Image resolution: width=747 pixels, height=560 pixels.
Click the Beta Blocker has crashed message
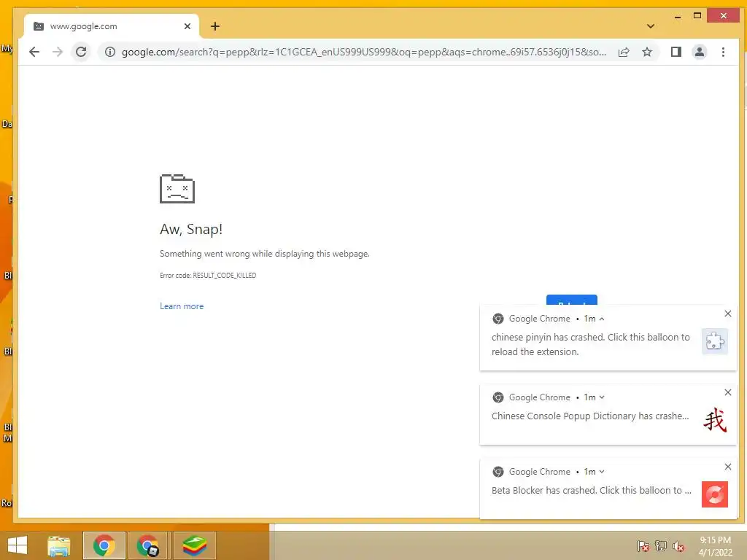[x=591, y=491]
